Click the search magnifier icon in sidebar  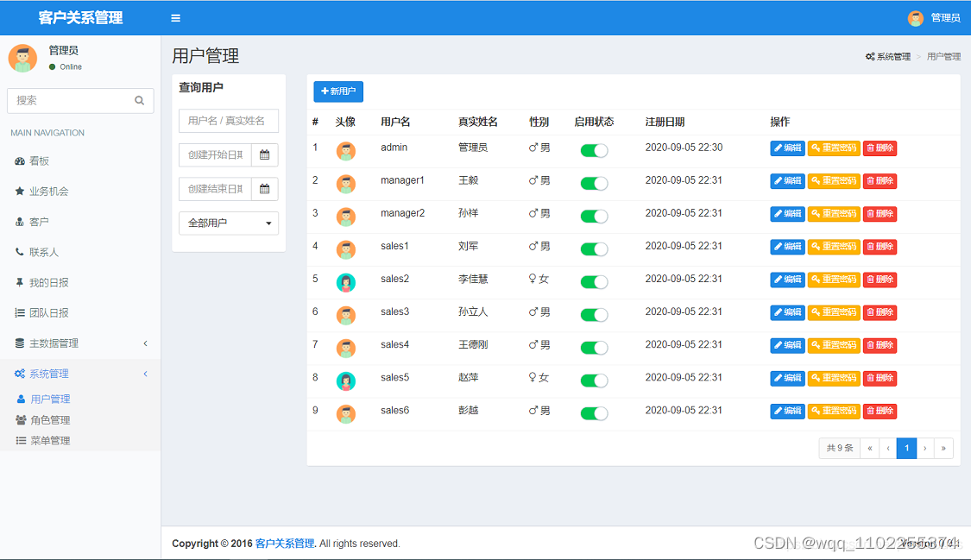click(139, 101)
